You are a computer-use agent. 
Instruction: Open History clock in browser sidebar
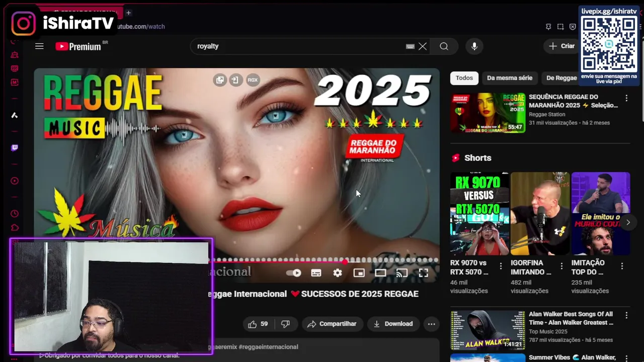15,214
